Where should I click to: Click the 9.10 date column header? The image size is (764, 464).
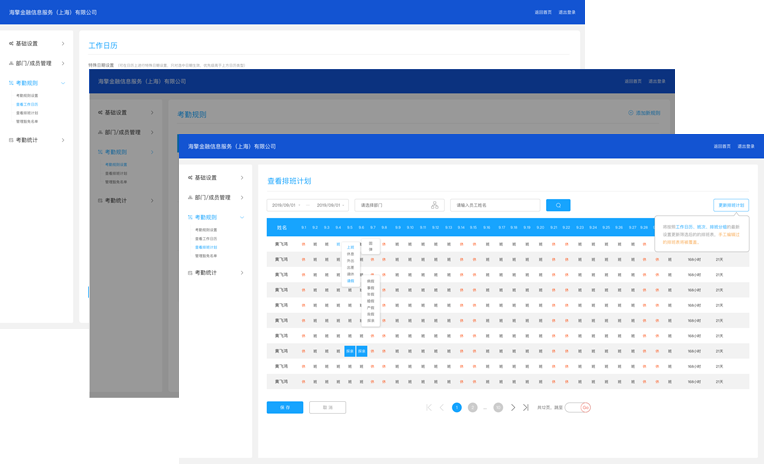coord(410,228)
